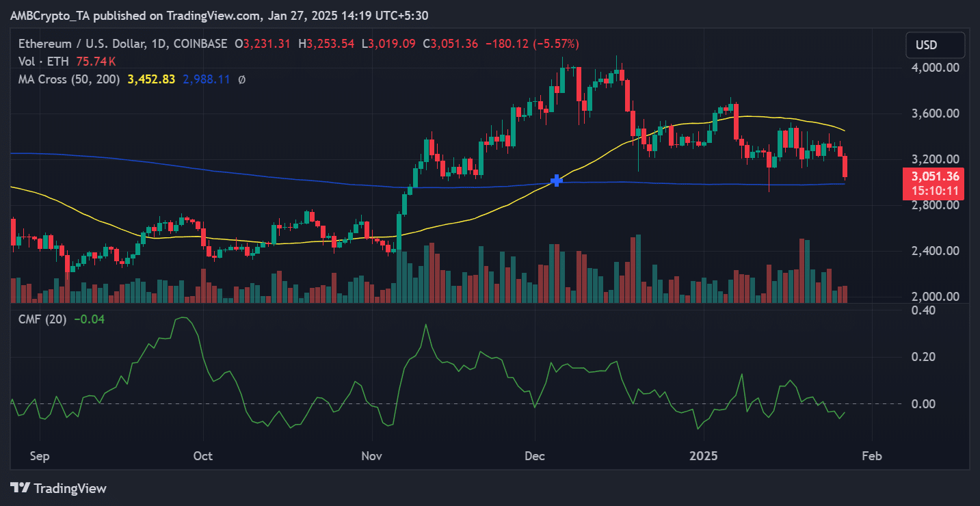Click the red current price tag 3,051.36
980x506 pixels.
(935, 176)
